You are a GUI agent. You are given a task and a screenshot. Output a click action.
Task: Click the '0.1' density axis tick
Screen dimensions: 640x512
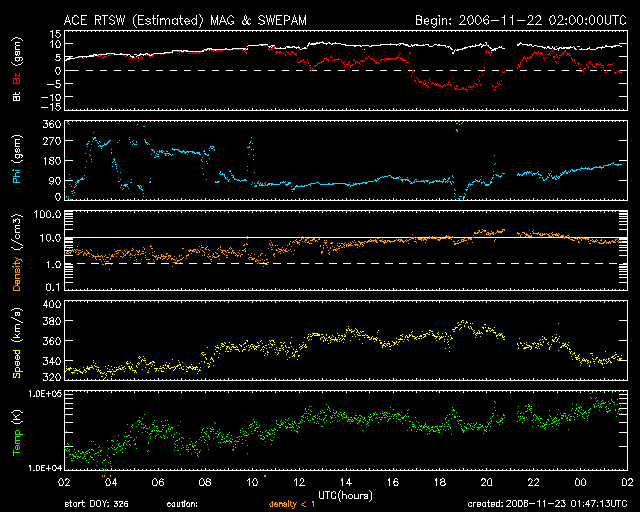53,287
